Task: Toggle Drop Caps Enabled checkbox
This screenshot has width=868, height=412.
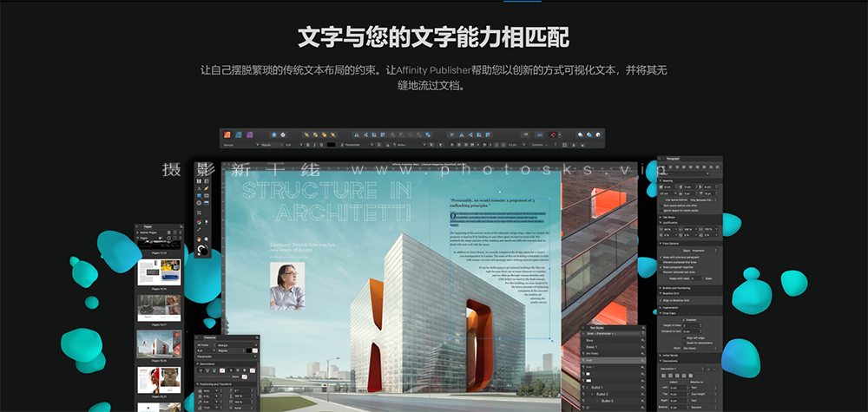Action: point(684,320)
